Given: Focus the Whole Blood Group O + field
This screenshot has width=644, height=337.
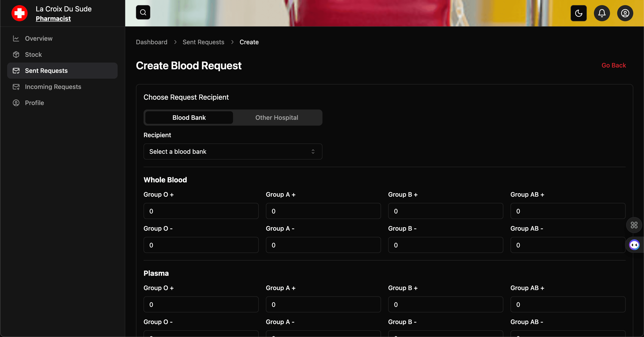Looking at the screenshot, I should [201, 211].
